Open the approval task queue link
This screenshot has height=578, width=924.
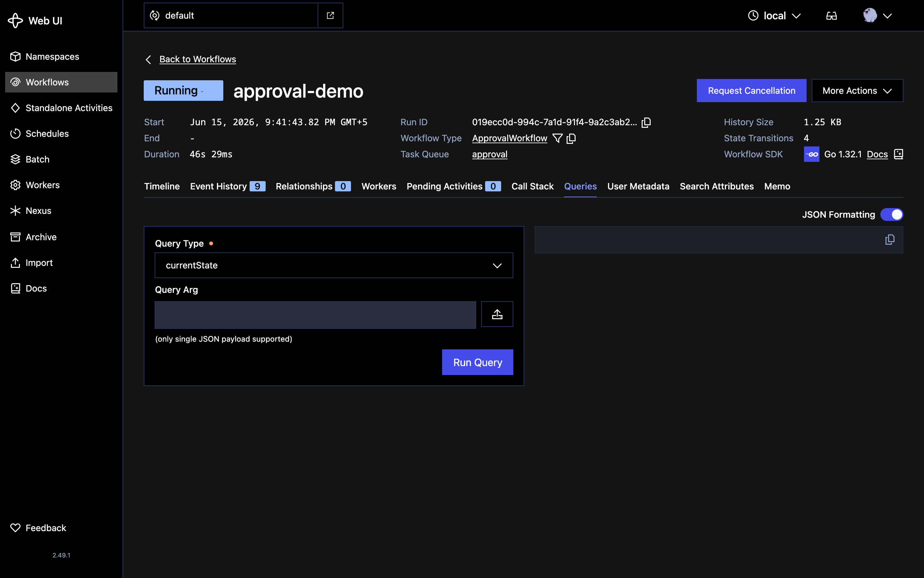coord(490,154)
